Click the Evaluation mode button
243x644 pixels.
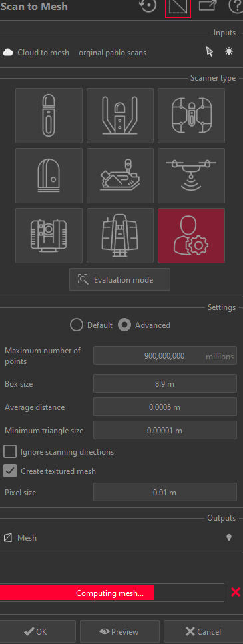point(120,280)
